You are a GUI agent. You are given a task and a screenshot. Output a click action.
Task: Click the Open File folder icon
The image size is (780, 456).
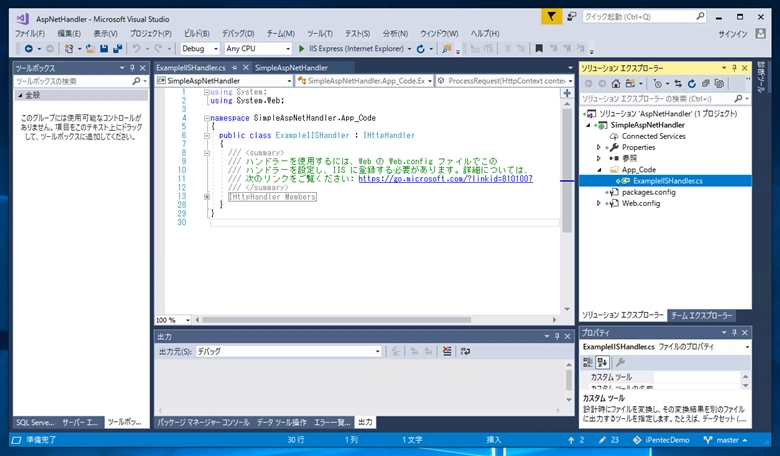(x=90, y=49)
